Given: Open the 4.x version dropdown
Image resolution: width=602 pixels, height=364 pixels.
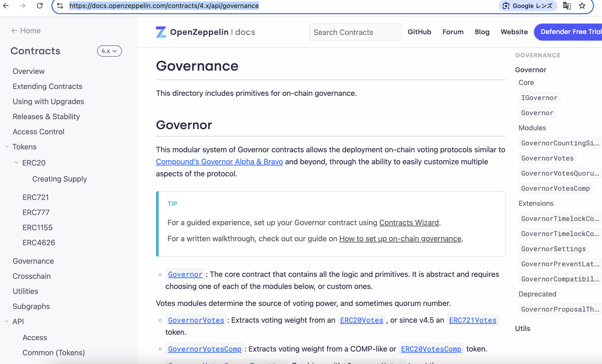Looking at the screenshot, I should click(x=109, y=51).
